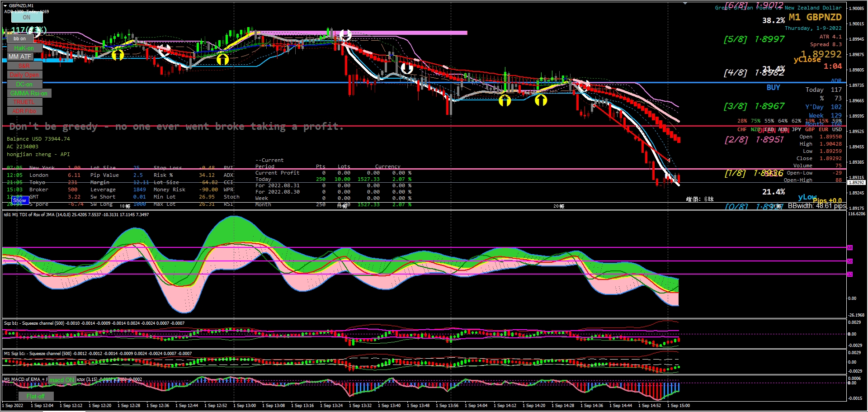Select the Tokyo session row label
The image size is (868, 412).
pyautogui.click(x=38, y=182)
